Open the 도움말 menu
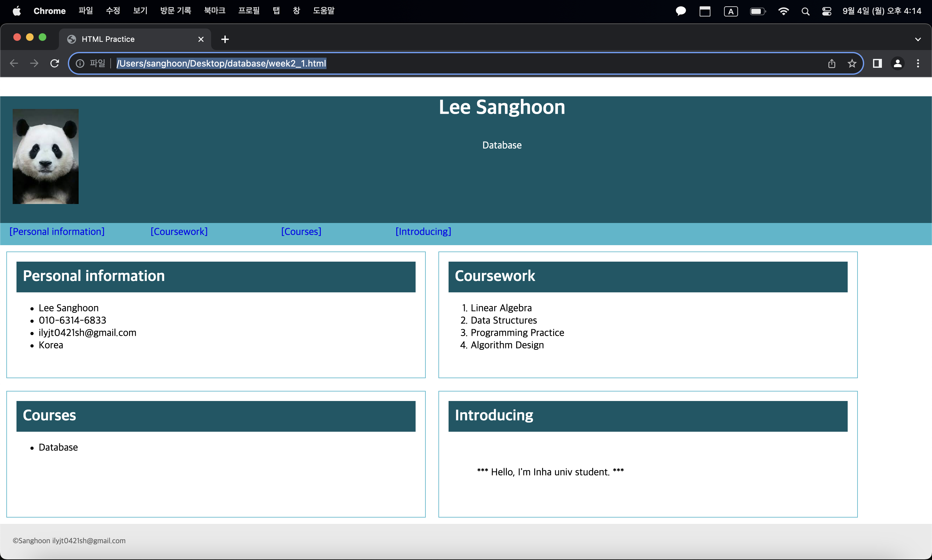 tap(324, 11)
